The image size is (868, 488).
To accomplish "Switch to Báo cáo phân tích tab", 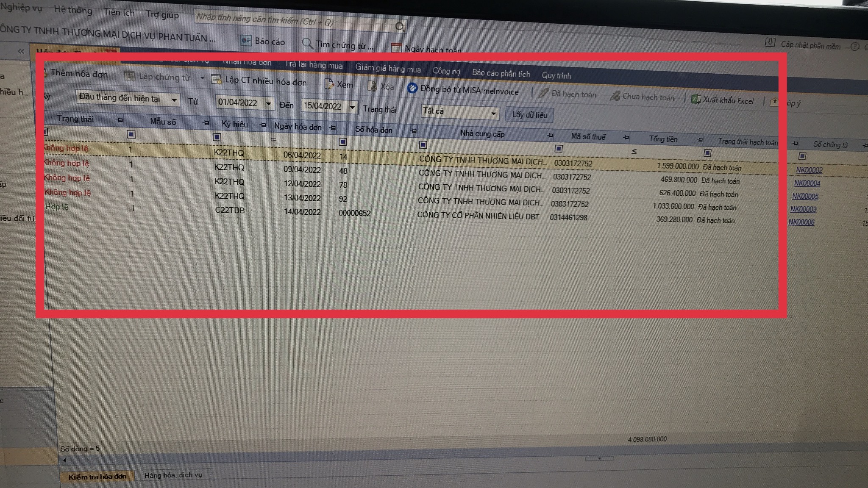I will click(x=501, y=73).
